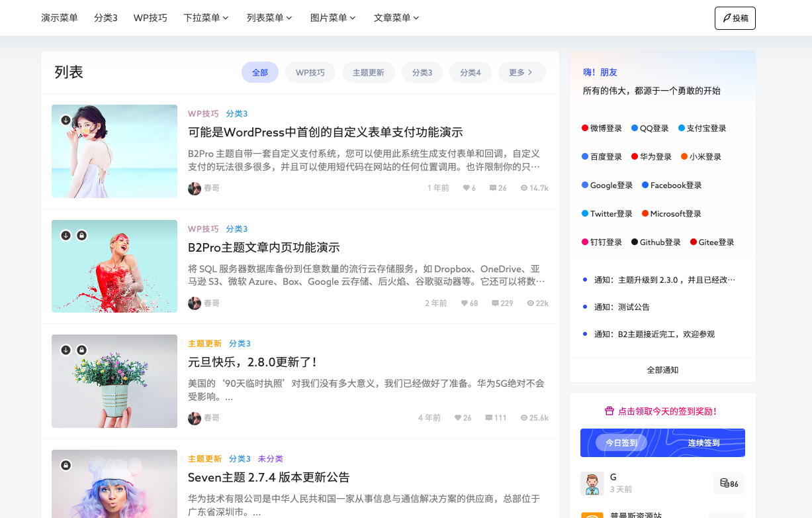812x518 pixels.
Task: Switch to the WP技巧 filter tab
Action: tap(310, 72)
